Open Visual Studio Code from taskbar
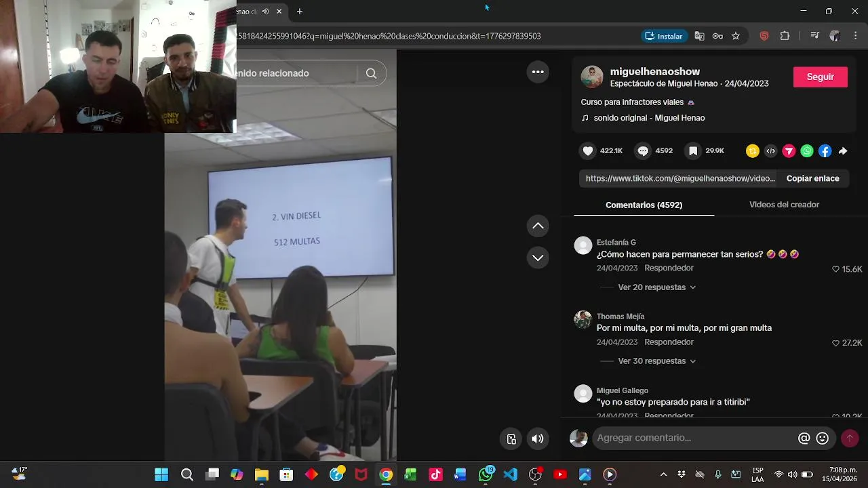868x488 pixels. click(511, 474)
